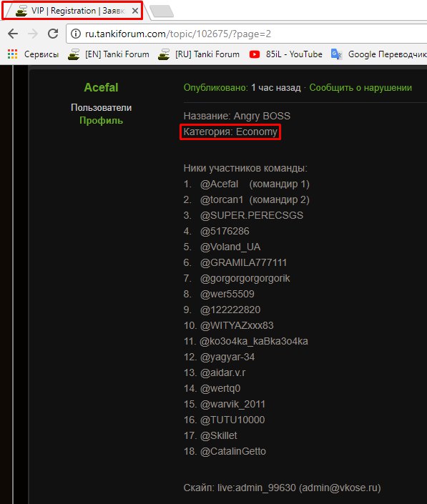The width and height of the screenshot is (427, 504).
Task: Click the site info icon in address bar
Action: click(x=76, y=34)
